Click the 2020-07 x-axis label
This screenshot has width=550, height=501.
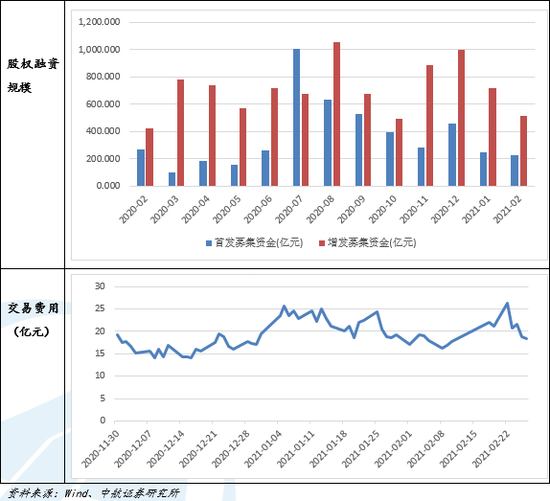(289, 209)
